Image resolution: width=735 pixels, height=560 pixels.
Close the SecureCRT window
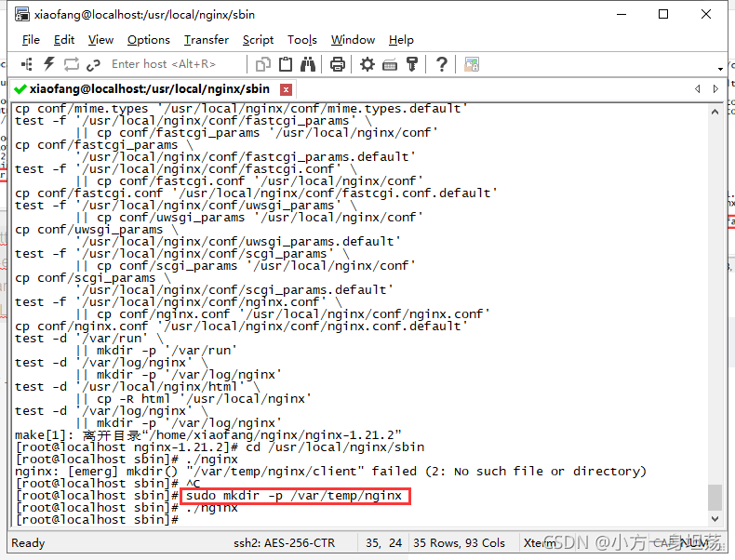706,15
